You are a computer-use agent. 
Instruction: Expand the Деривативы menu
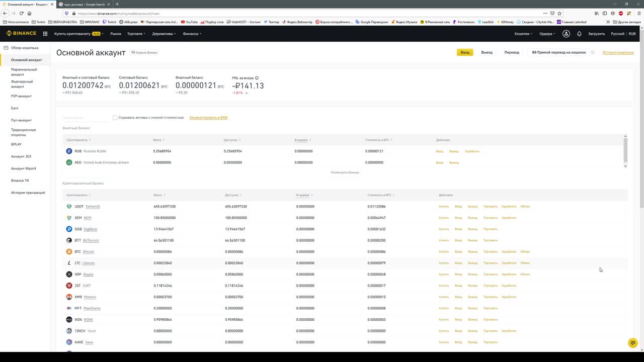point(164,34)
